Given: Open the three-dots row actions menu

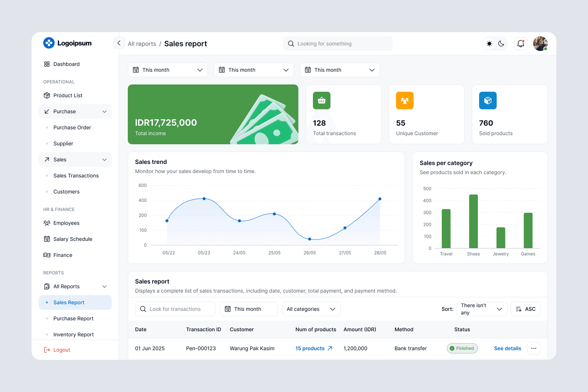Looking at the screenshot, I should click(534, 348).
